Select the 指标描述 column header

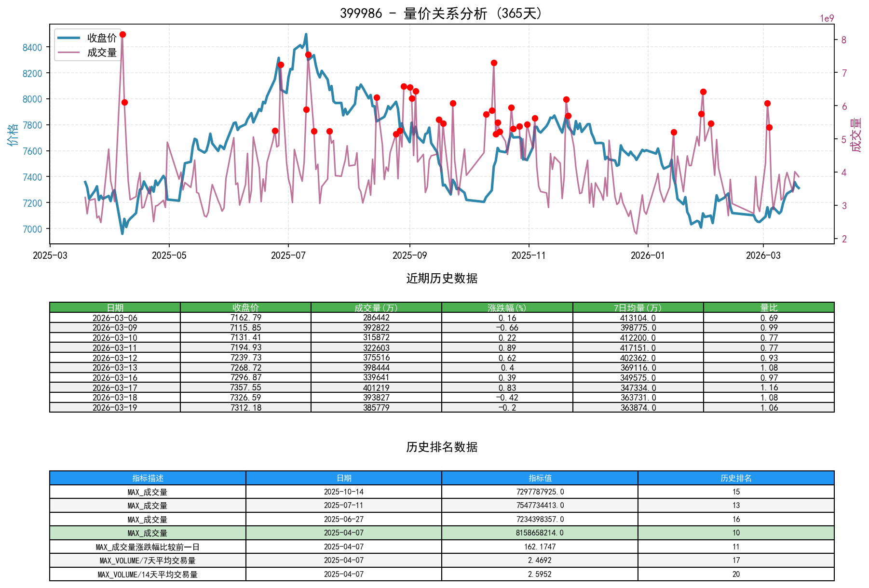(148, 479)
